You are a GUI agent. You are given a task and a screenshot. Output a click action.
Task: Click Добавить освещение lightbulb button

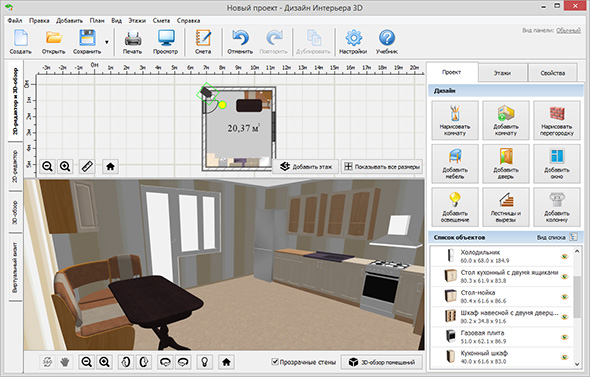point(455,207)
